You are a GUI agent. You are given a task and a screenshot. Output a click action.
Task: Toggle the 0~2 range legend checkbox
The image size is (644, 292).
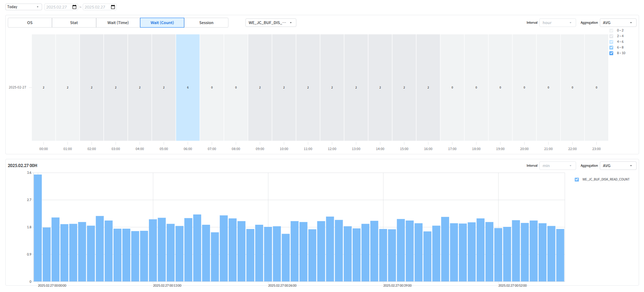(x=611, y=30)
